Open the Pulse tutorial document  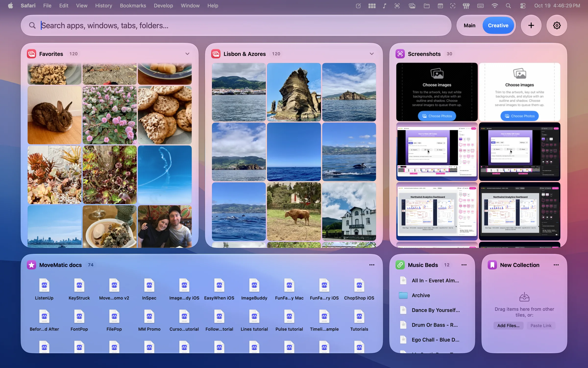(289, 321)
